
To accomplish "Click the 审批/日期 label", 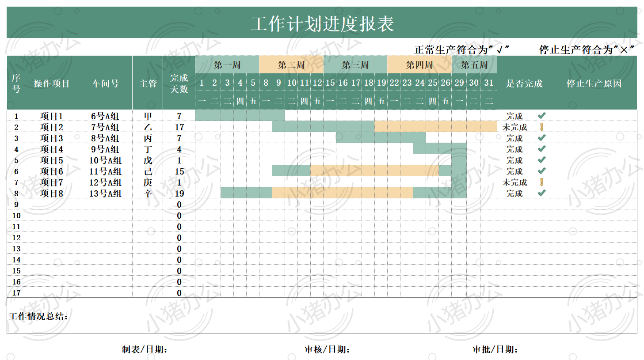I will (495, 349).
